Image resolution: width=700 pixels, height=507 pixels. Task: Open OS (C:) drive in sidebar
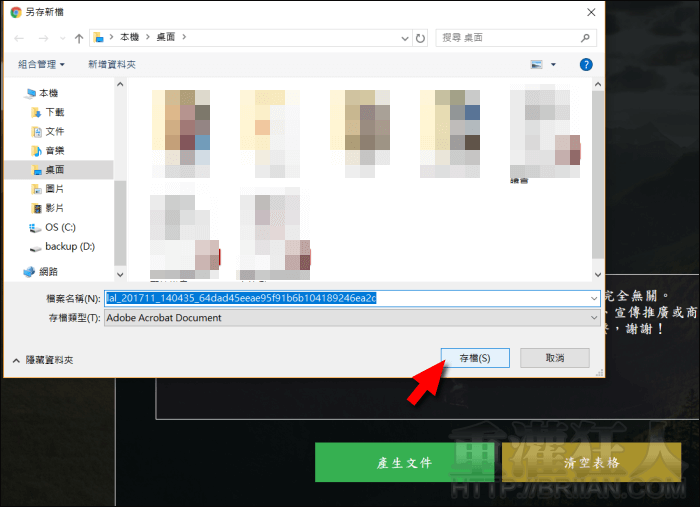[60, 227]
